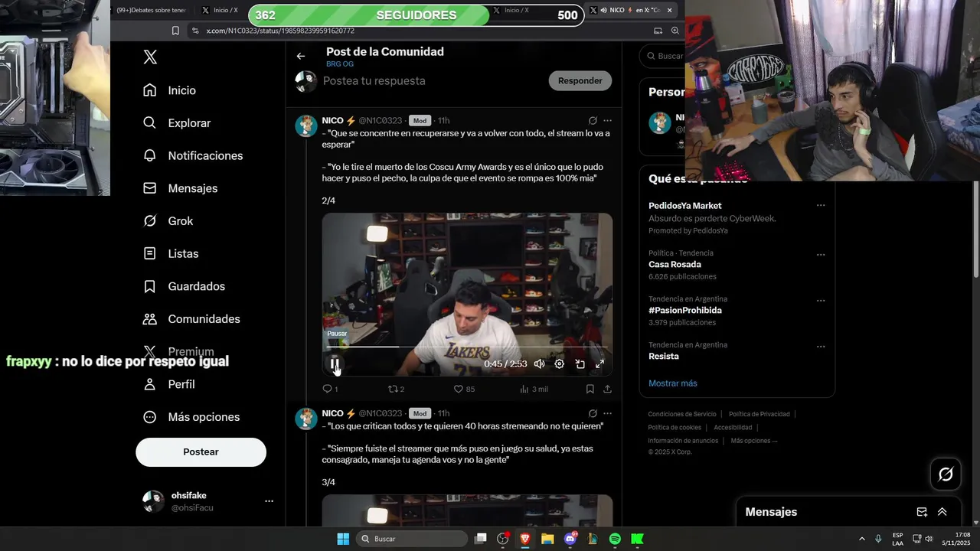Screen dimensions: 980x551
Task: Click the Comunidades people icon
Action: [150, 319]
